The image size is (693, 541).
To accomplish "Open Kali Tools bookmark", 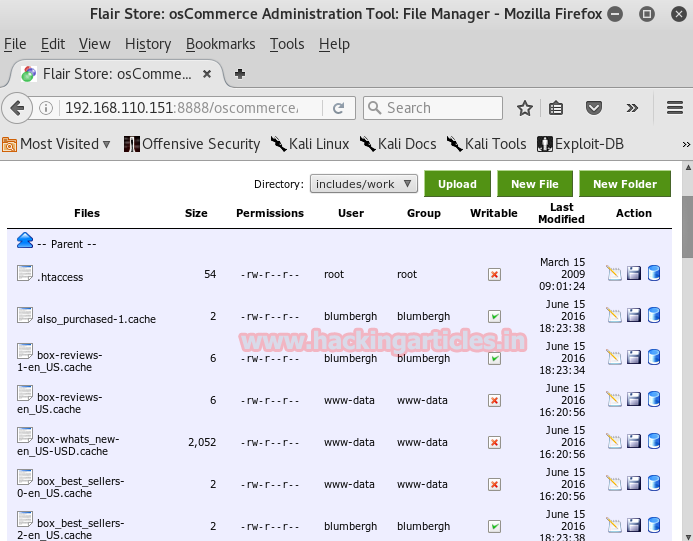I will 487,144.
